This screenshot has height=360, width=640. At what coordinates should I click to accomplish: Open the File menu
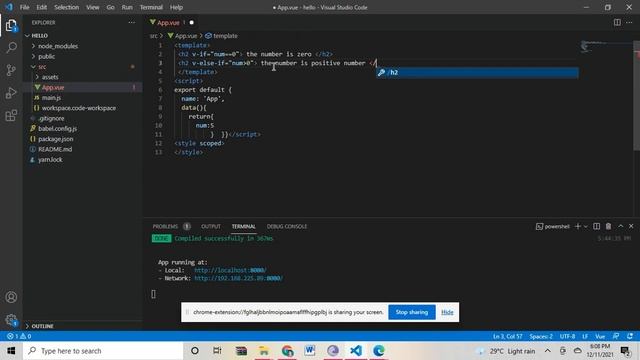coord(24,7)
